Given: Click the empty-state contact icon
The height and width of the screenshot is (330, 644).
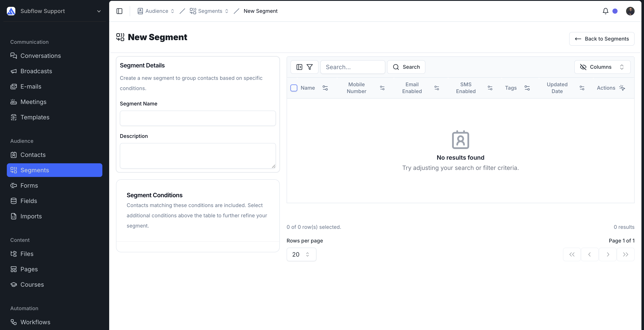Looking at the screenshot, I should coord(460,140).
